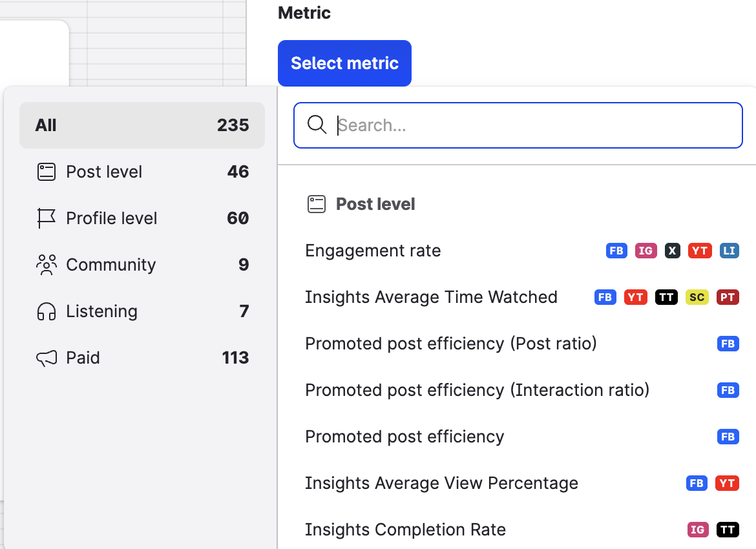Click the Paid megaphone icon

[47, 358]
